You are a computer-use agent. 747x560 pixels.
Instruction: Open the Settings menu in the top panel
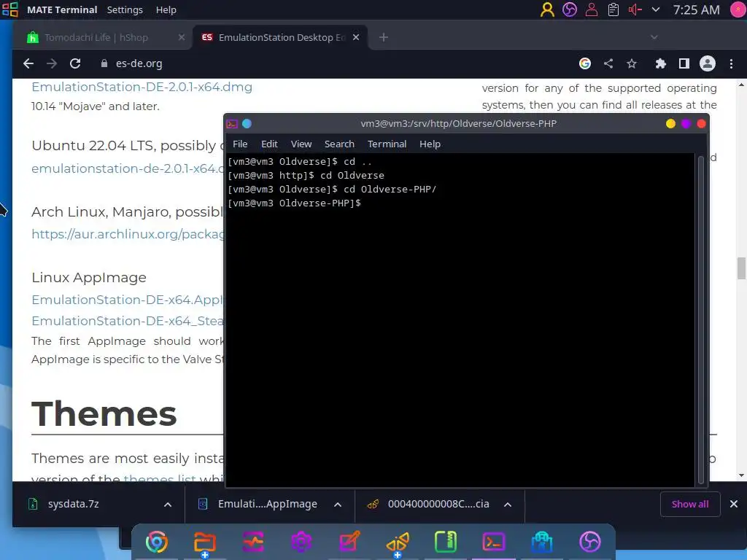click(x=125, y=9)
